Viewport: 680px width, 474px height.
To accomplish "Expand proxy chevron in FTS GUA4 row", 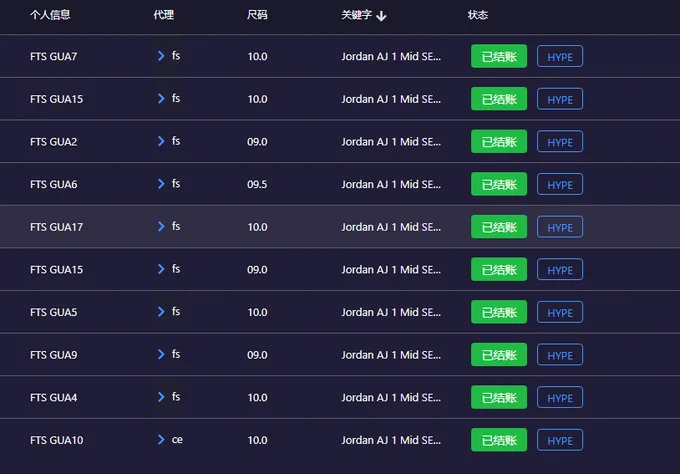I will (x=161, y=397).
